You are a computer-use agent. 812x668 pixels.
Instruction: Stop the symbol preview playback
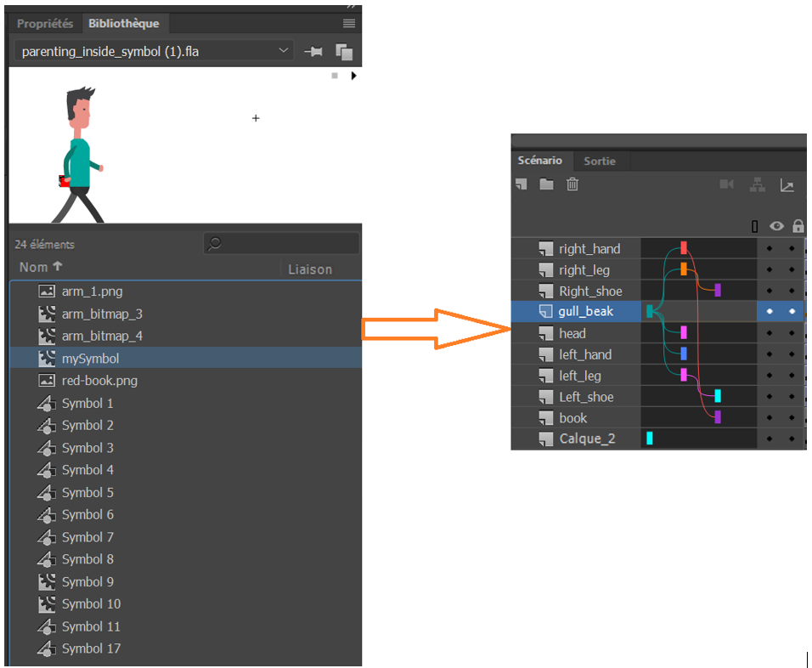tap(335, 76)
